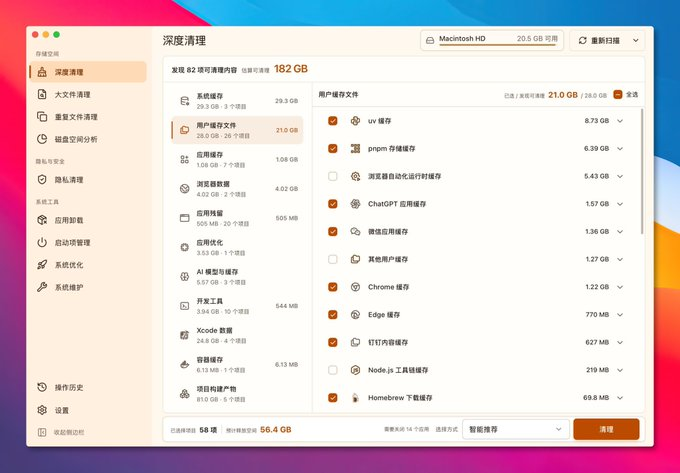
Task: Click the 系统缓存 category icon
Action: [x=185, y=101]
